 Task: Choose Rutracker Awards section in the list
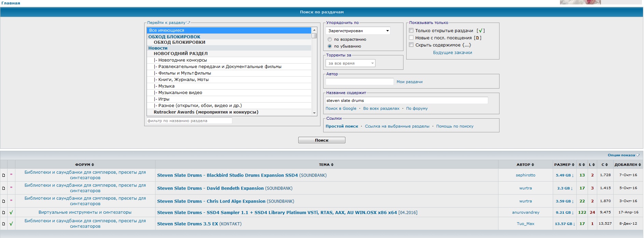(229, 112)
